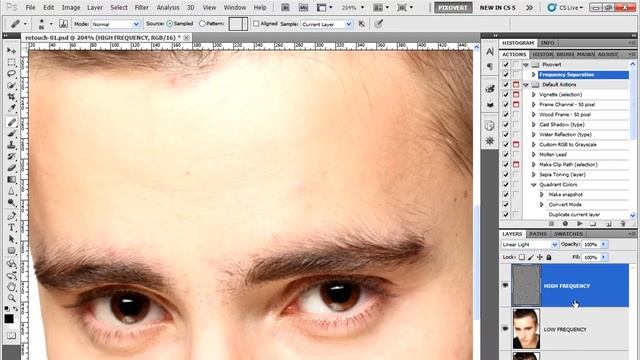Viewport: 640px width, 360px height.
Task: Select the Pen tool
Action: [11, 216]
